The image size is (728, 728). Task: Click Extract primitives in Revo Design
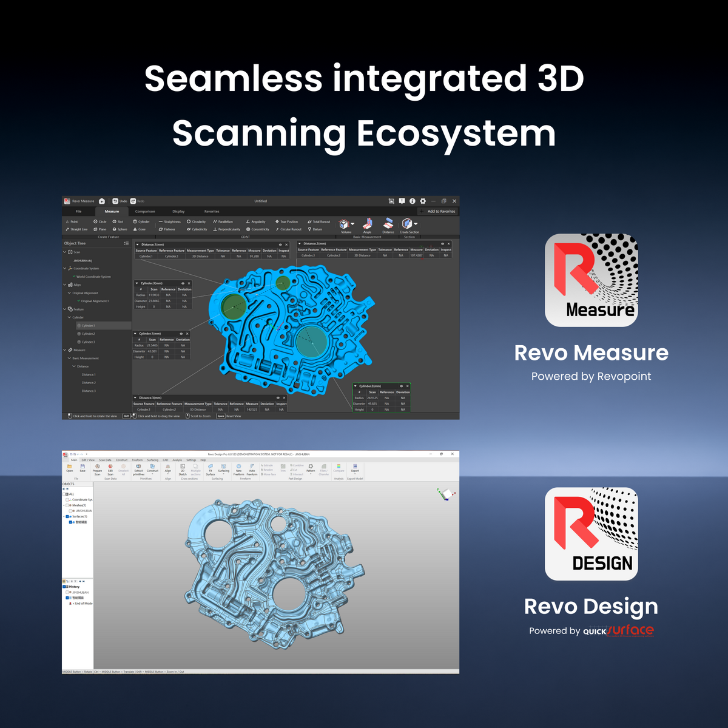click(139, 470)
